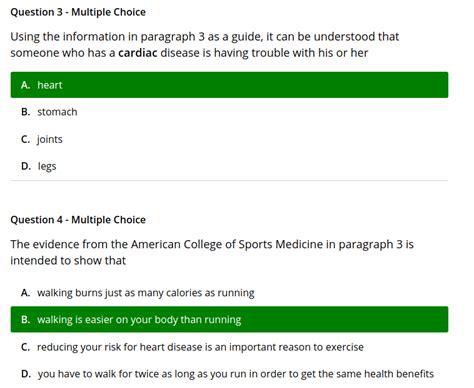Viewport: 474px width, 388px height.
Task: Click the 'Question 4 - Multiple Choice' heading
Action: pos(78,220)
